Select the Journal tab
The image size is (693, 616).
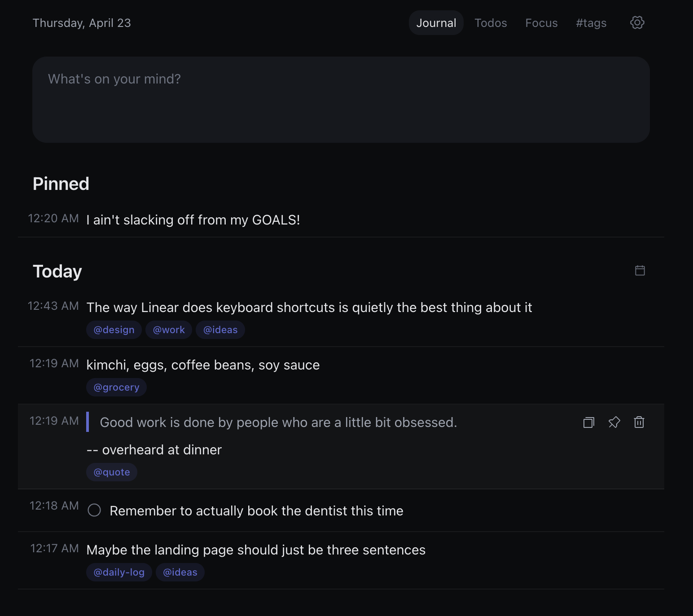436,23
